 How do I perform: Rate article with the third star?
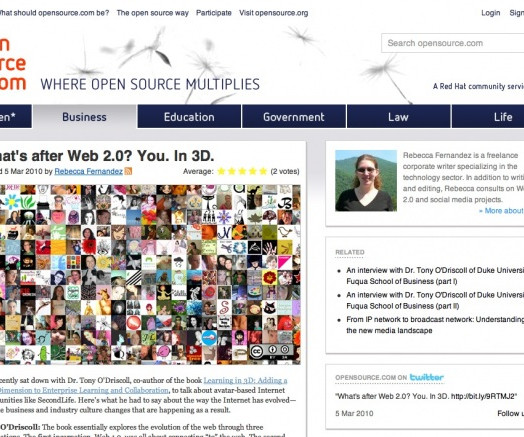[242, 171]
